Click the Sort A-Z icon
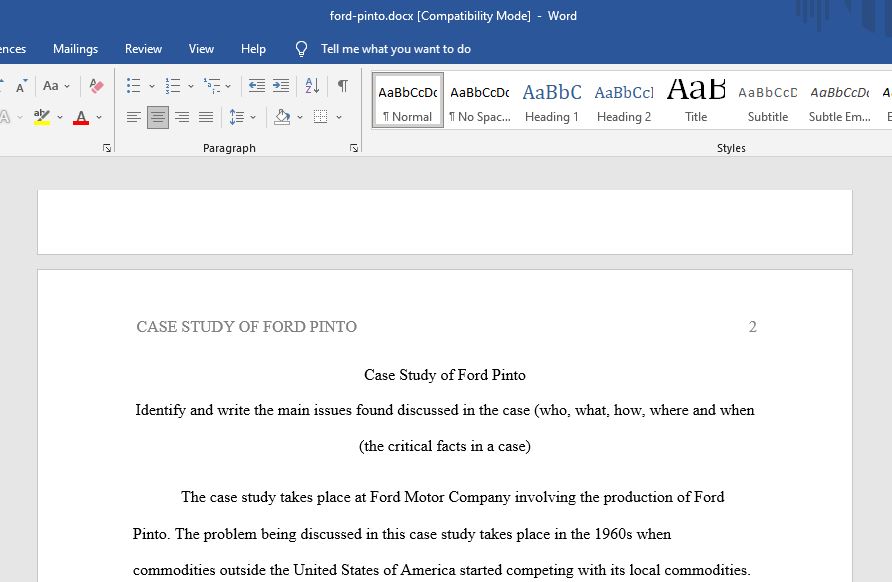The height and width of the screenshot is (582, 892). click(x=312, y=86)
